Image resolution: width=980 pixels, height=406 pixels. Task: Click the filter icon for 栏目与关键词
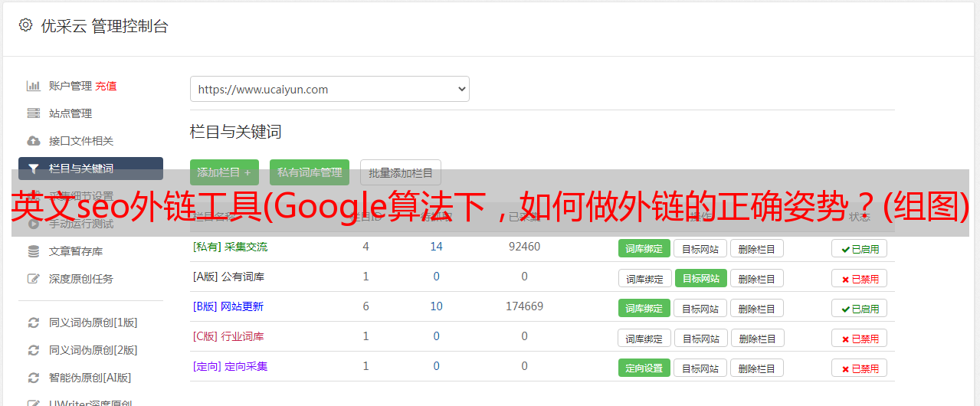pos(33,169)
